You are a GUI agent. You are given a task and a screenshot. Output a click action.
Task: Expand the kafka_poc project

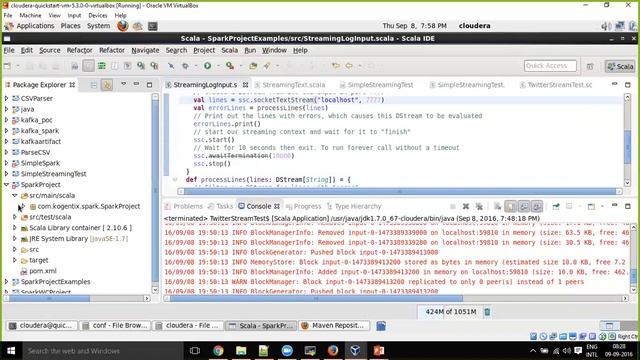pos(6,120)
